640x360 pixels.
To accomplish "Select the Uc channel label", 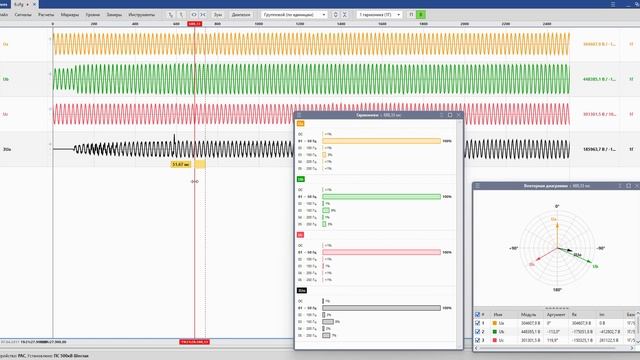I will [6, 114].
